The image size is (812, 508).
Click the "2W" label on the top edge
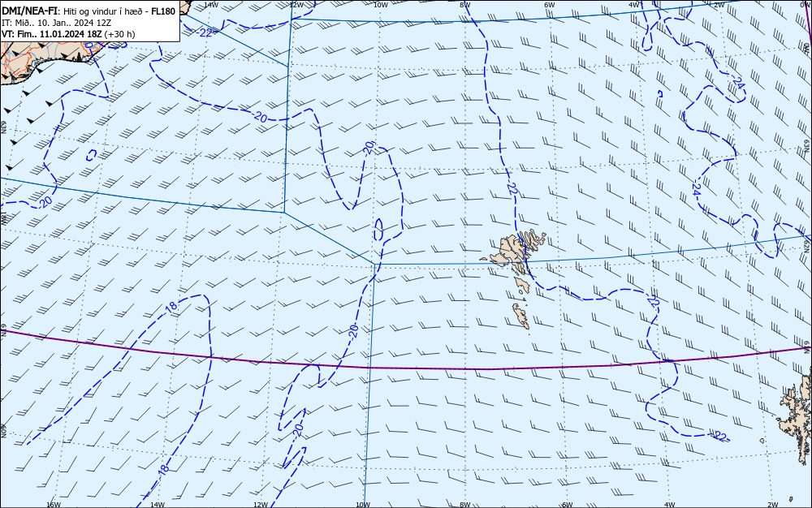(x=719, y=4)
